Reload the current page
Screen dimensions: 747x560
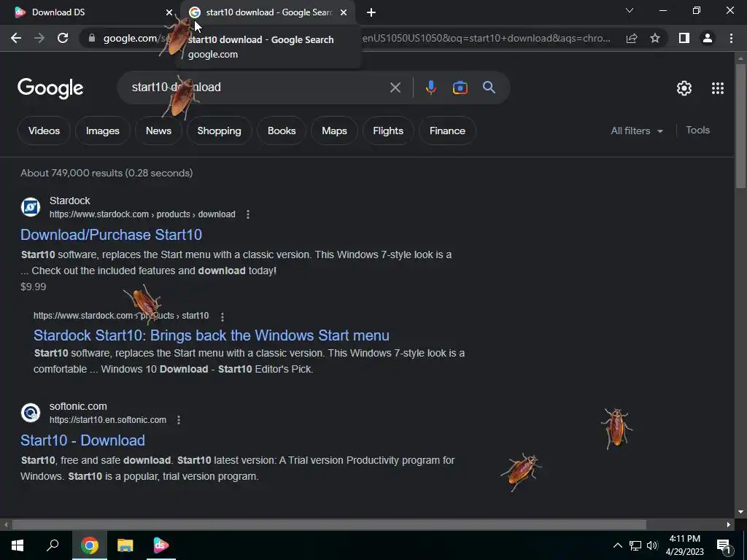63,38
